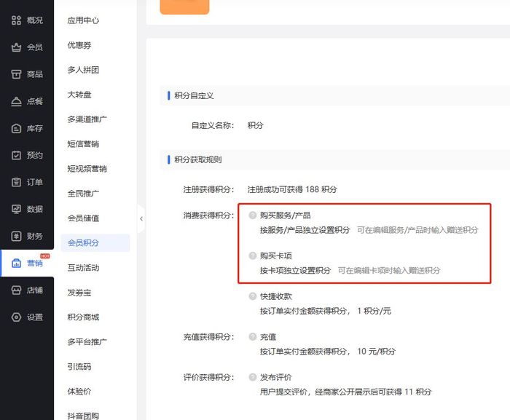Click the 积分获取规则 section heading
The height and width of the screenshot is (420, 510).
pyautogui.click(x=198, y=159)
